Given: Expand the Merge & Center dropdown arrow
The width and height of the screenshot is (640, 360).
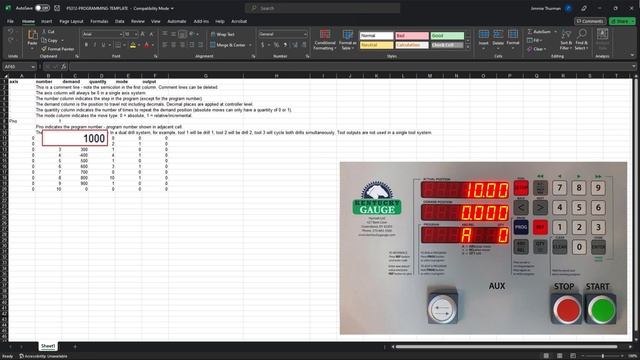Looking at the screenshot, I should 250,45.
